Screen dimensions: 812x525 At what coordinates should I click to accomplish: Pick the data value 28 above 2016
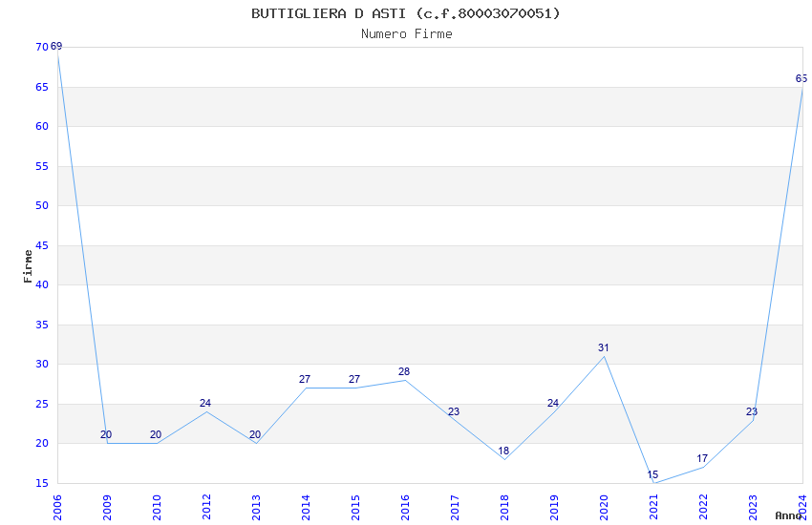pos(404,371)
